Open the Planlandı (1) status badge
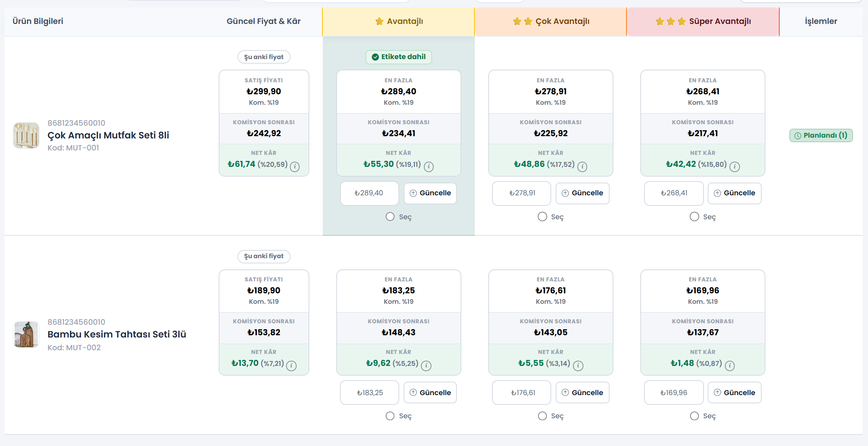Image resolution: width=868 pixels, height=446 pixels. point(821,135)
